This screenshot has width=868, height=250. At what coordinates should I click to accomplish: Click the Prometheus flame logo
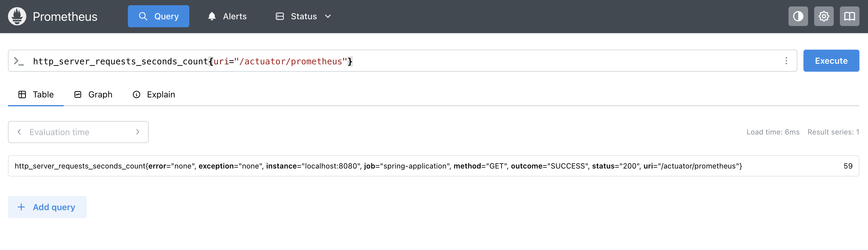(17, 16)
